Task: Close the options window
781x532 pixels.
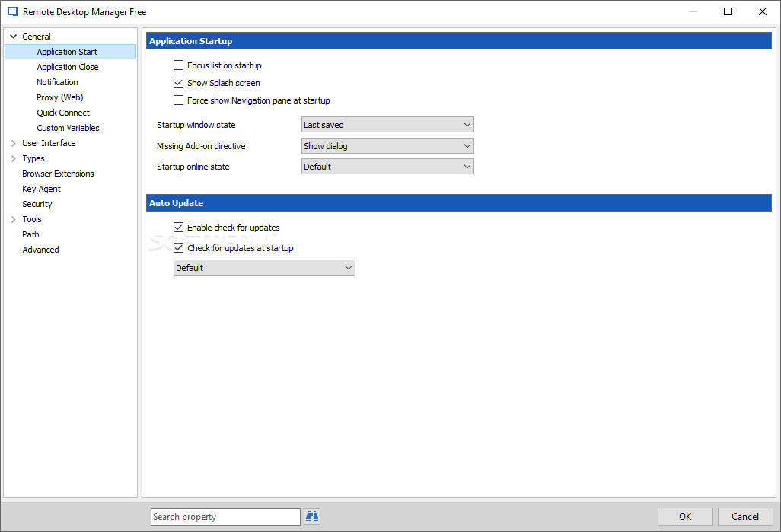Action: 763,11
